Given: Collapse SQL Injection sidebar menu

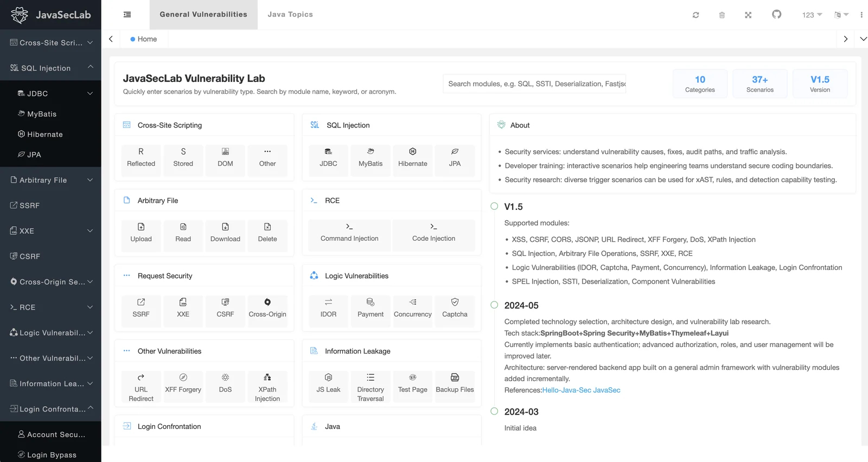Looking at the screenshot, I should pyautogui.click(x=50, y=68).
